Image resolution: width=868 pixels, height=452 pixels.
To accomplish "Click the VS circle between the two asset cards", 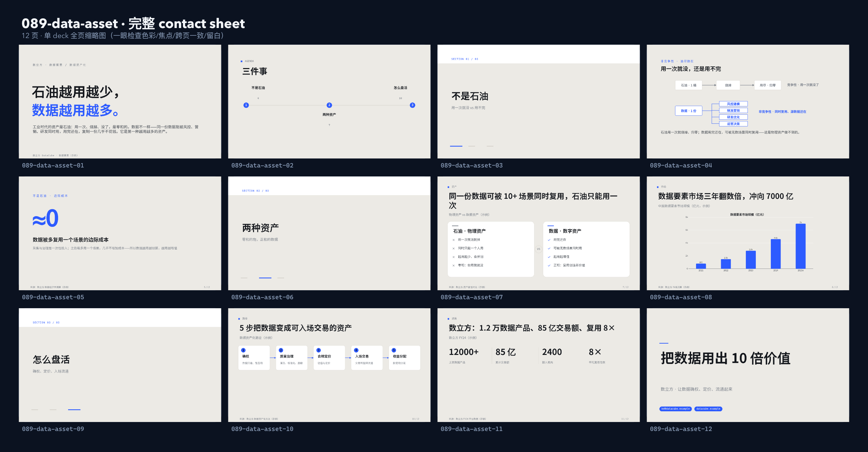I will [538, 249].
